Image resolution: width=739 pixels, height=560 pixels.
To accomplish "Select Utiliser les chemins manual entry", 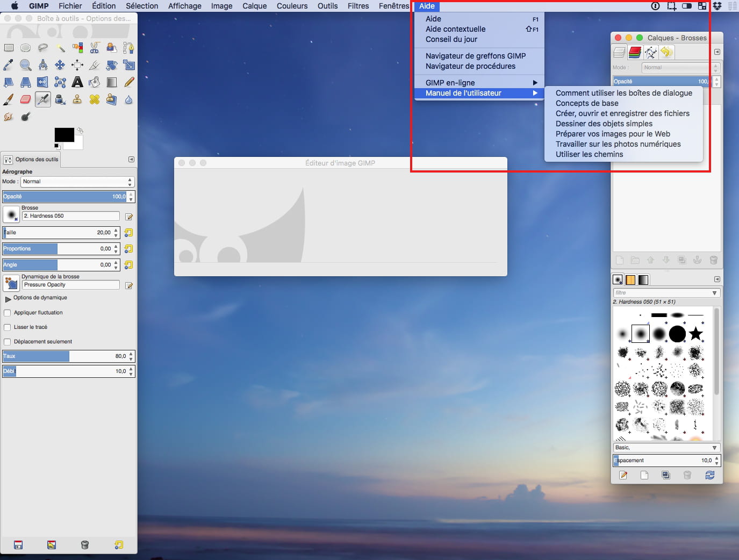I will [624, 154].
